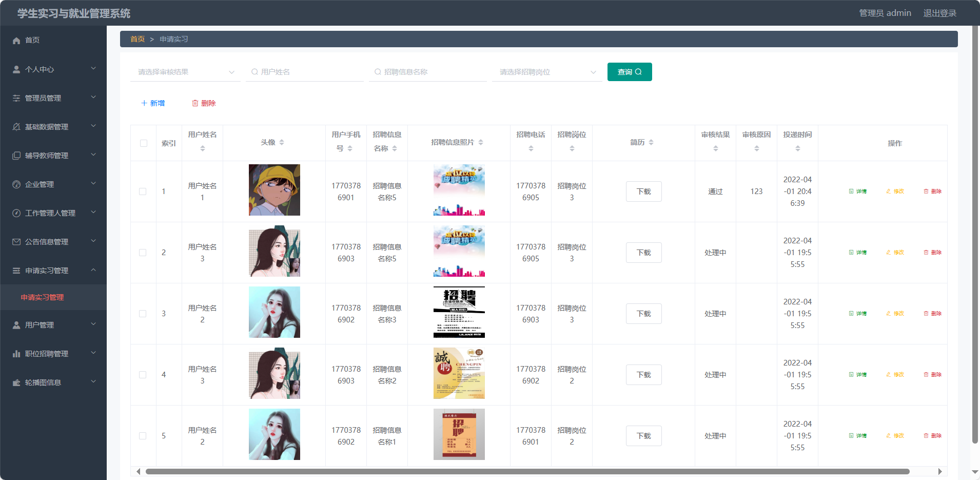Click the 辅导教师管理 icon

coord(16,156)
